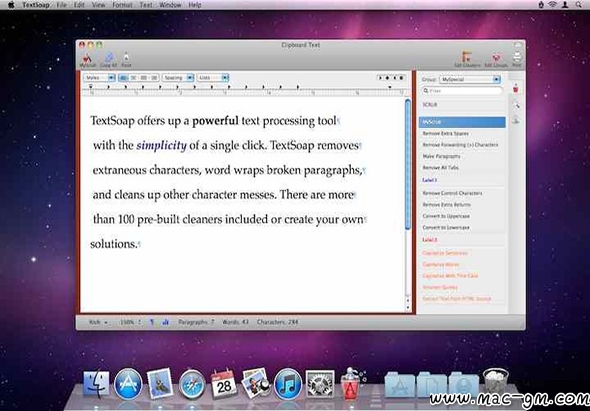Open App Store from the Dock
The image size is (590, 411).
click(x=128, y=384)
